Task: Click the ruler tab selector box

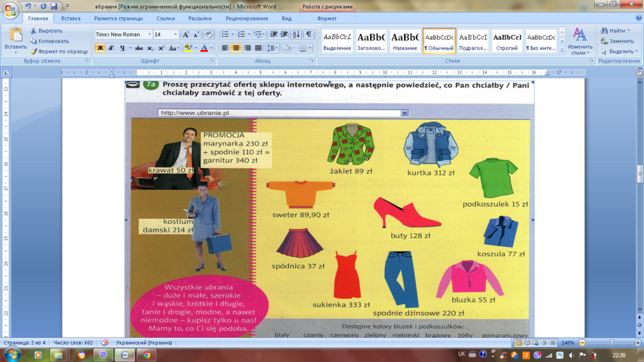Action: click(5, 73)
